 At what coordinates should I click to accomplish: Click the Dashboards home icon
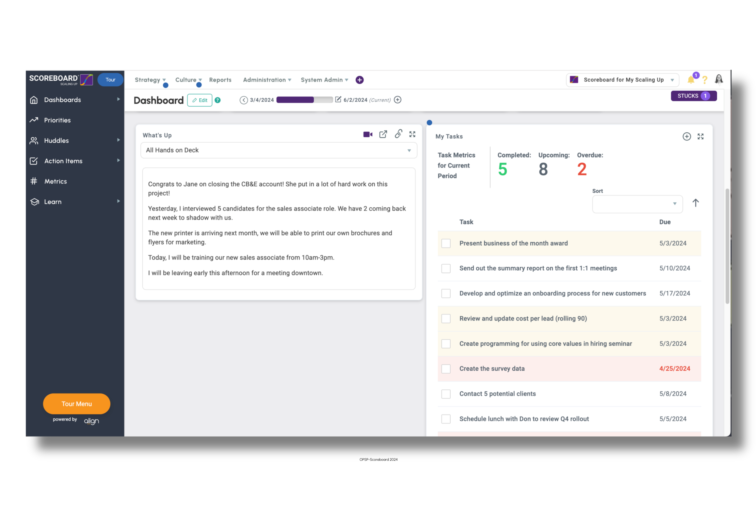(x=34, y=100)
